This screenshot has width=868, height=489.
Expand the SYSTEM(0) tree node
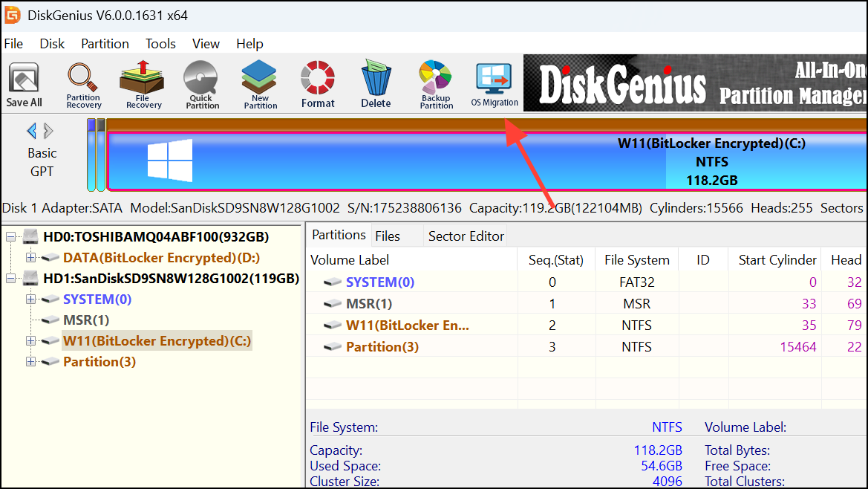31,299
